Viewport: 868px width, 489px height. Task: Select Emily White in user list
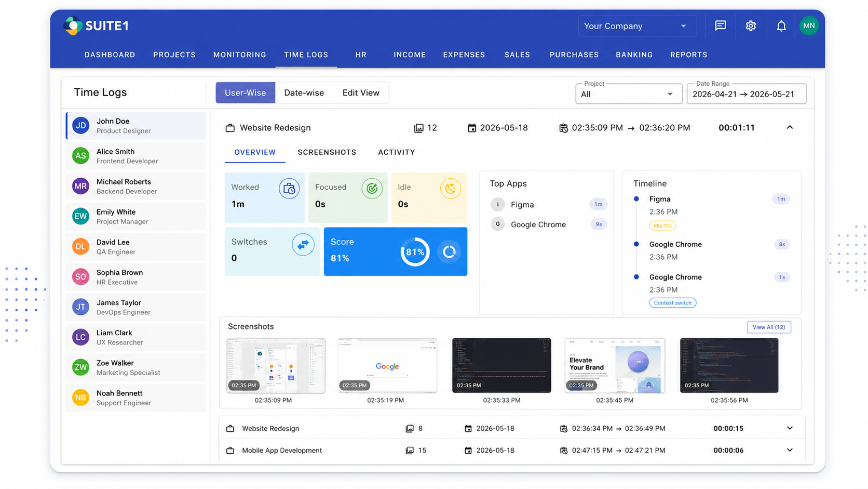pyautogui.click(x=136, y=216)
